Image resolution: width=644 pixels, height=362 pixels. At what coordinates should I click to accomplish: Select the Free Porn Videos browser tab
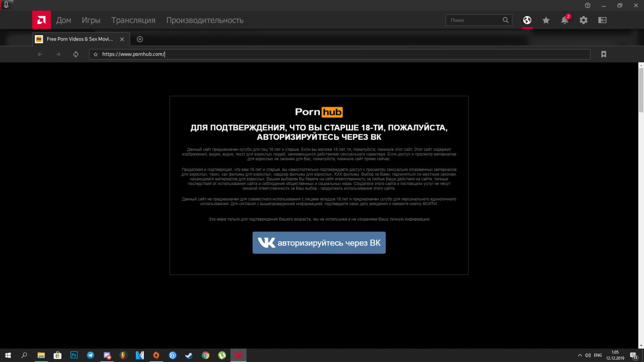point(81,39)
